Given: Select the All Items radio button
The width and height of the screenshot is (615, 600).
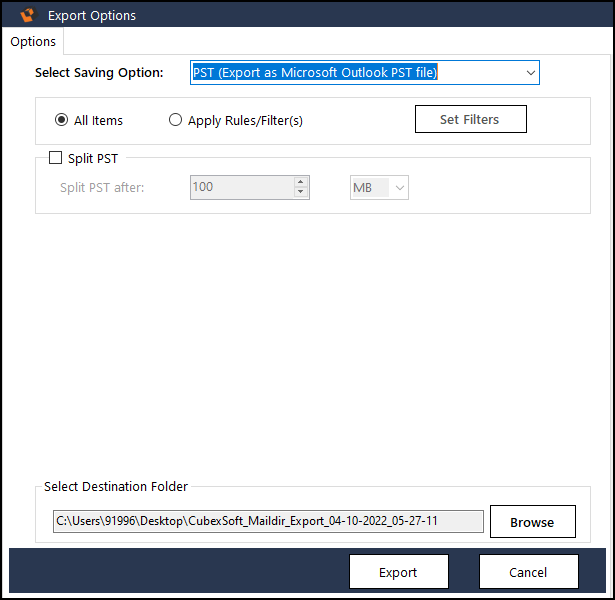Looking at the screenshot, I should [x=62, y=120].
